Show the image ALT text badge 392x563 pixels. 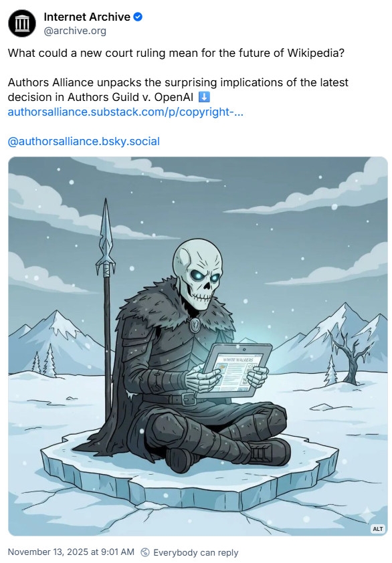tap(378, 528)
